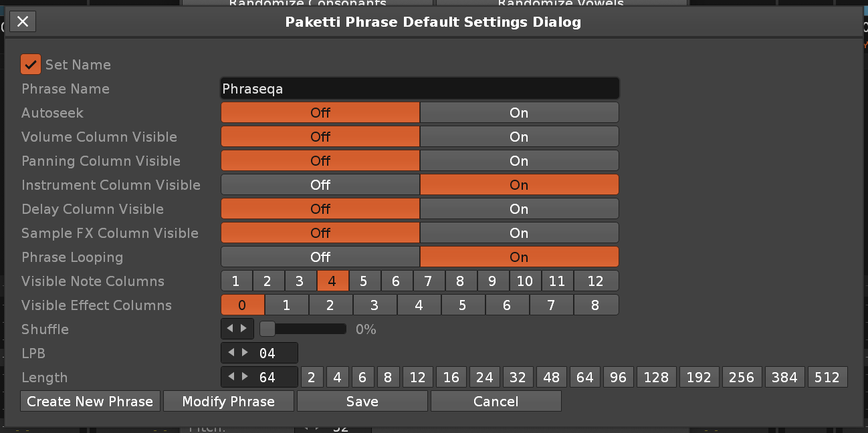
Task: Turn Phrase Looping Off
Action: coord(320,257)
